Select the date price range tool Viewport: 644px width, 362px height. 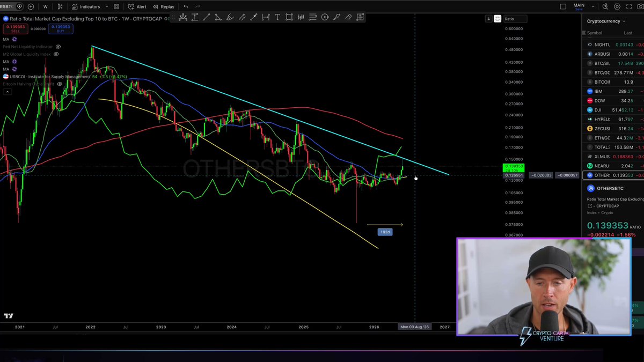[266, 17]
